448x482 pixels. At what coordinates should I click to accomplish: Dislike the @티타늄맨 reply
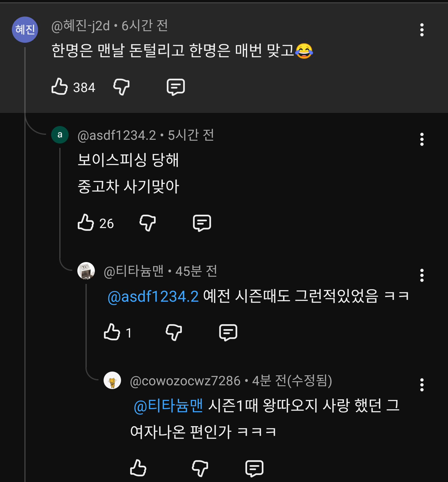click(x=173, y=332)
